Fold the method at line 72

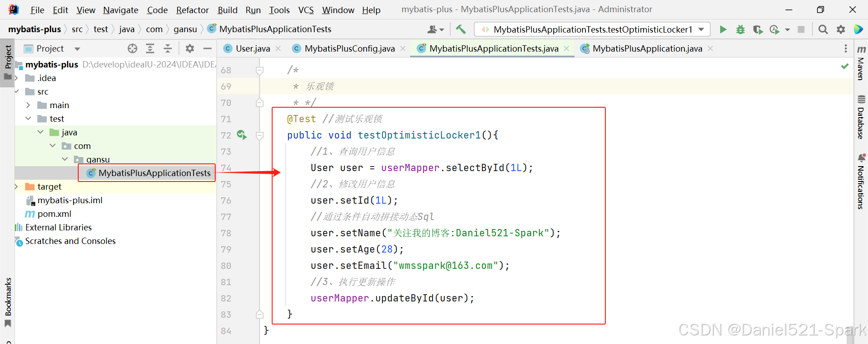(259, 135)
